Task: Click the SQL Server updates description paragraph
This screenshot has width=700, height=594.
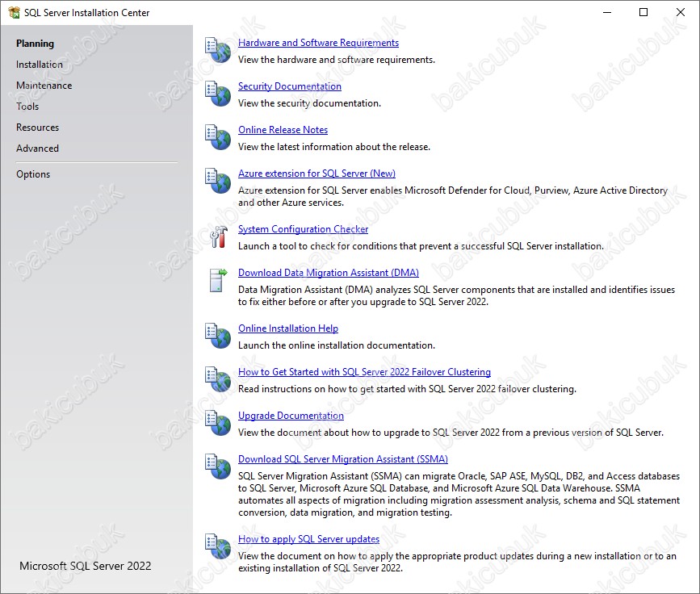Action: [x=457, y=563]
